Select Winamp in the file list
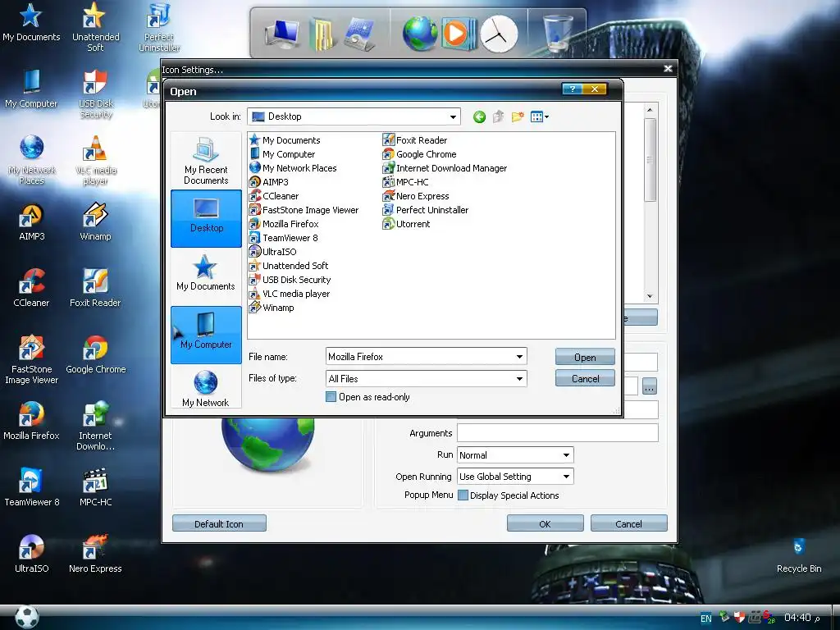Image resolution: width=840 pixels, height=630 pixels. point(272,308)
